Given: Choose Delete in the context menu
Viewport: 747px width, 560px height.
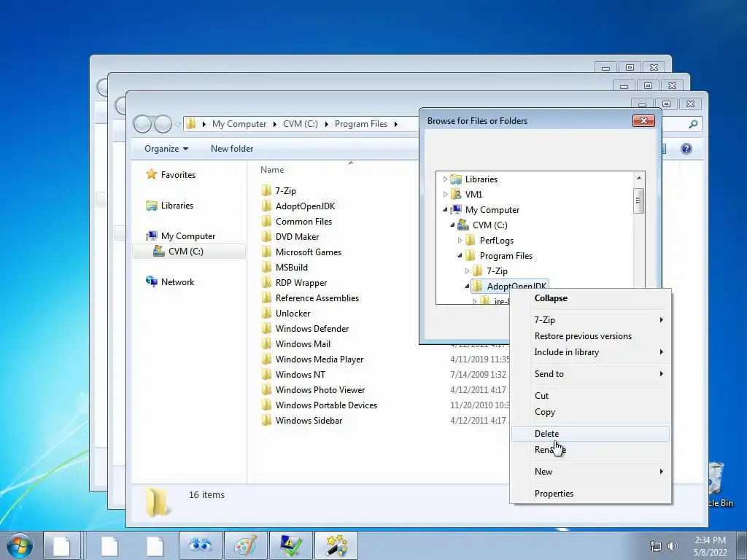Looking at the screenshot, I should [590, 433].
